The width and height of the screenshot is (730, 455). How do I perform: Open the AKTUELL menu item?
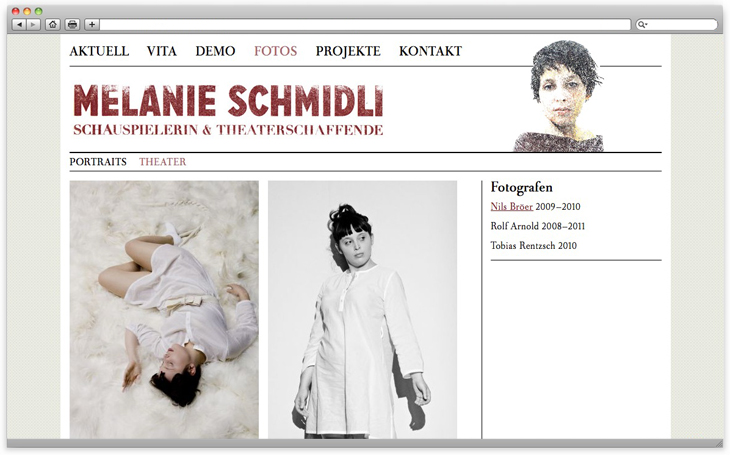99,51
